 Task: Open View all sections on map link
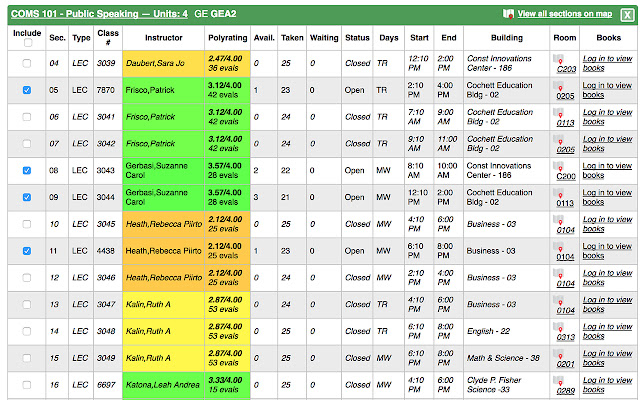[564, 14]
